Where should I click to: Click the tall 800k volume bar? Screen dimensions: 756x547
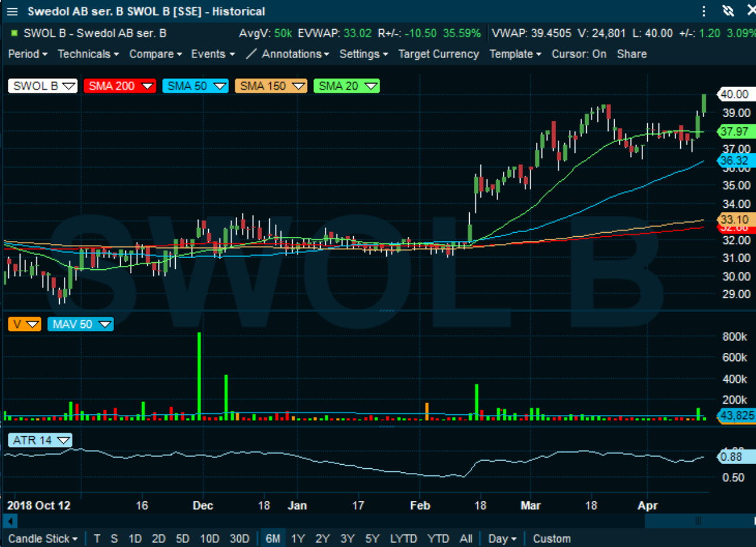199,376
